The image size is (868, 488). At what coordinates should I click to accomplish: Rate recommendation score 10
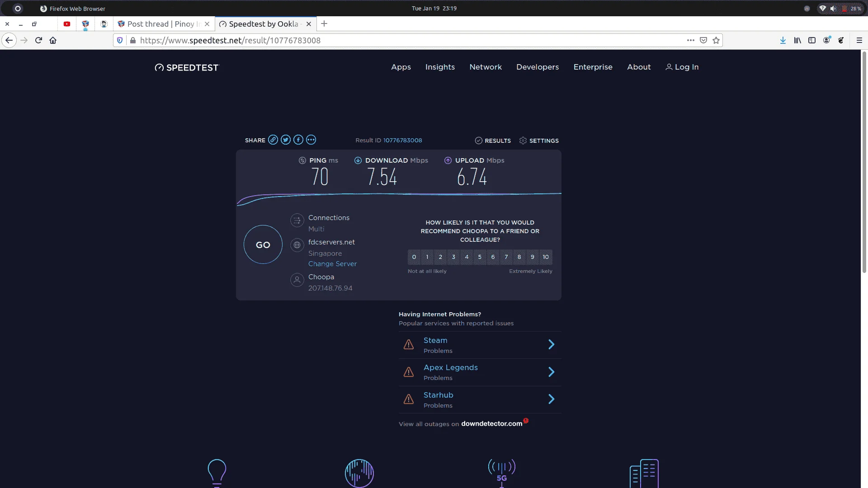546,257
